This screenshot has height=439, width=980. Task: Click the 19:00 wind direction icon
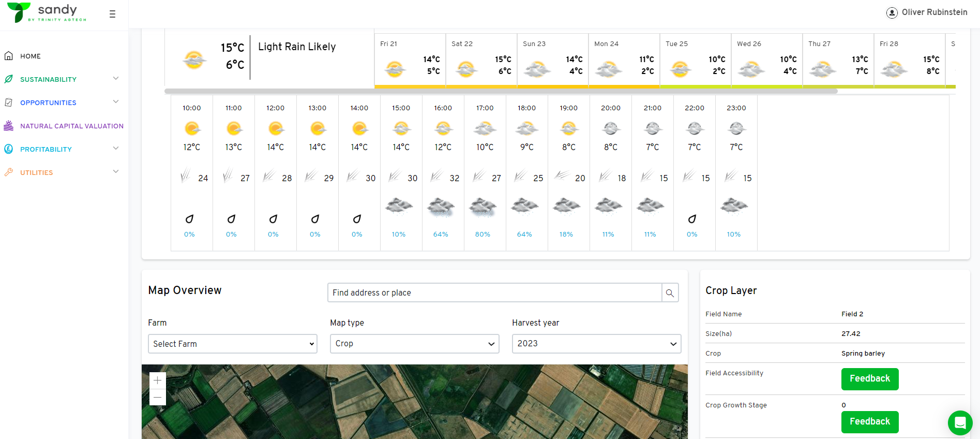click(562, 175)
